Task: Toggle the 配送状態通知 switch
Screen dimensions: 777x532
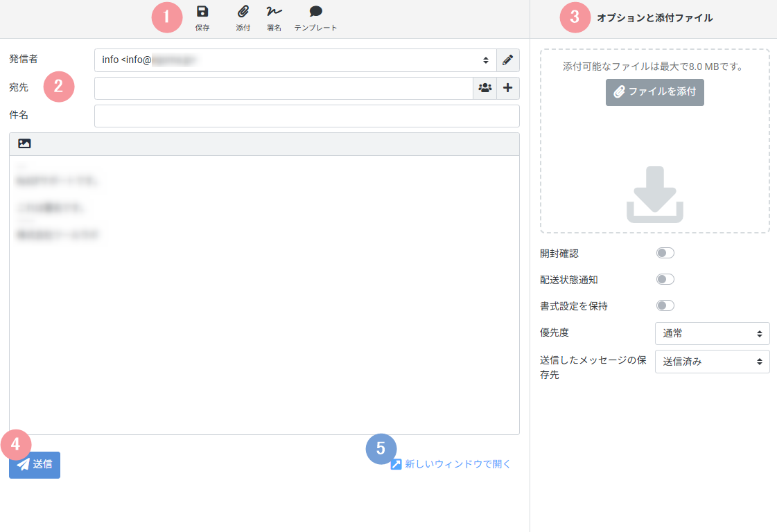Action: [665, 279]
